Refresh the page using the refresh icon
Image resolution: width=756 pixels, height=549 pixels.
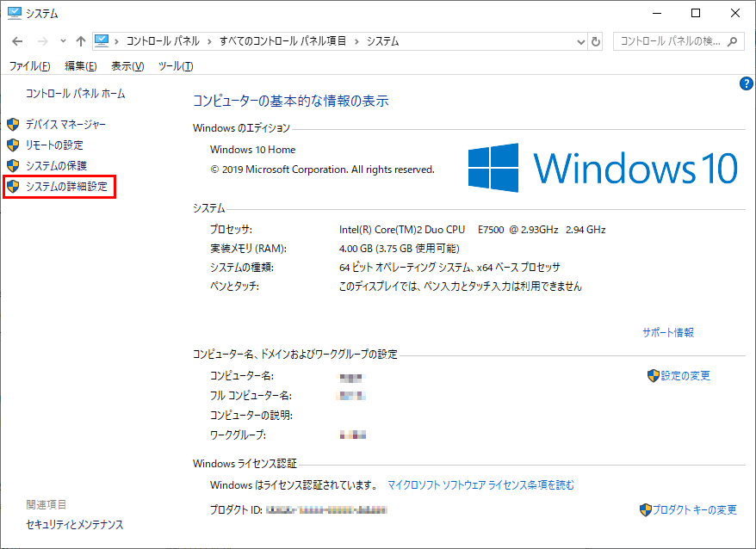click(x=598, y=40)
